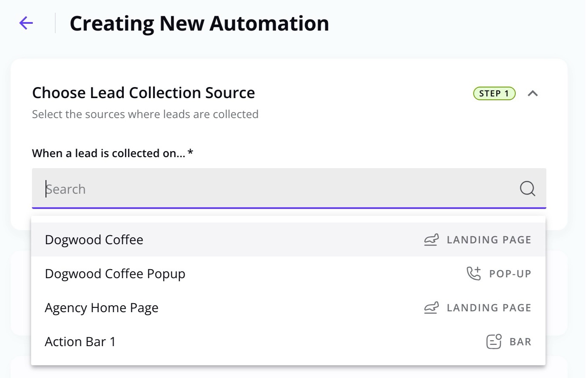Click the bar type icon
This screenshot has height=378, width=588.
(494, 341)
